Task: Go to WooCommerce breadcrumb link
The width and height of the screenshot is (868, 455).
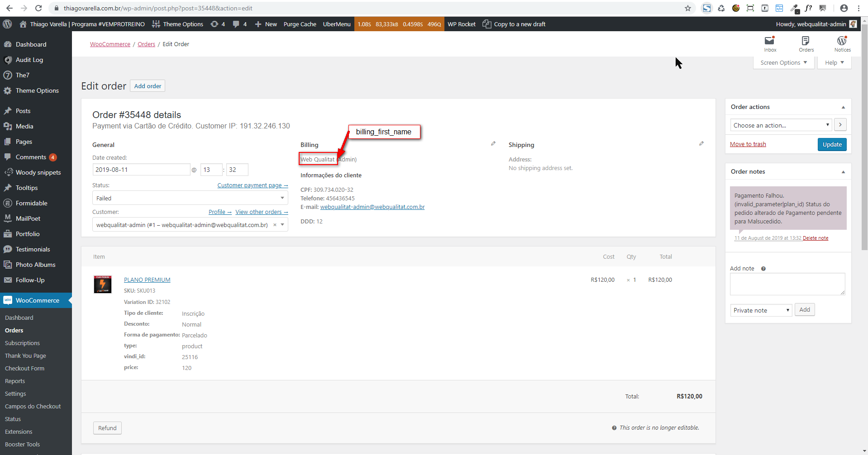Action: [110, 44]
